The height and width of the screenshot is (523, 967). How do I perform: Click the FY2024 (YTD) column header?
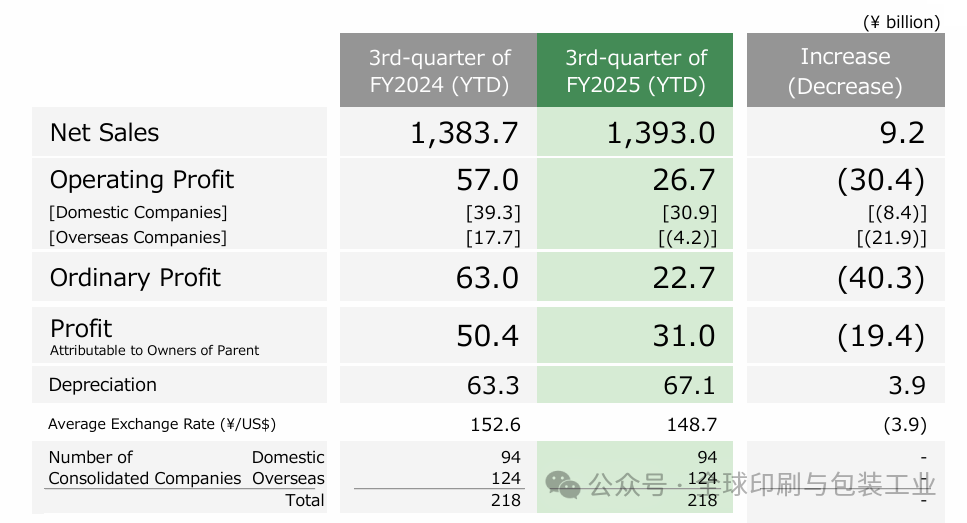(439, 71)
